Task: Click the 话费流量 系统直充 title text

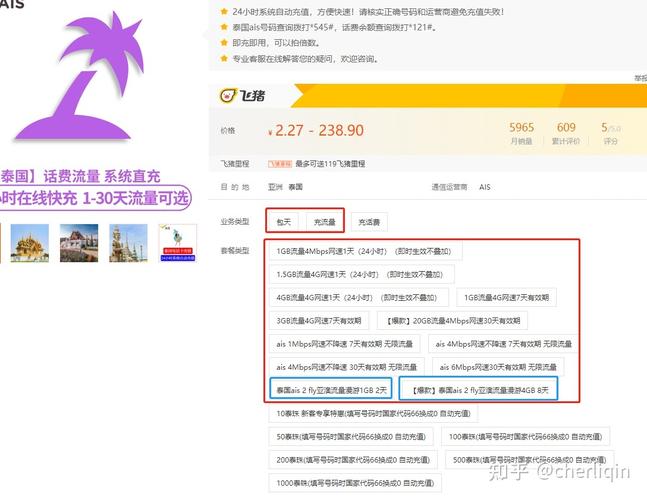Action: pos(102,176)
